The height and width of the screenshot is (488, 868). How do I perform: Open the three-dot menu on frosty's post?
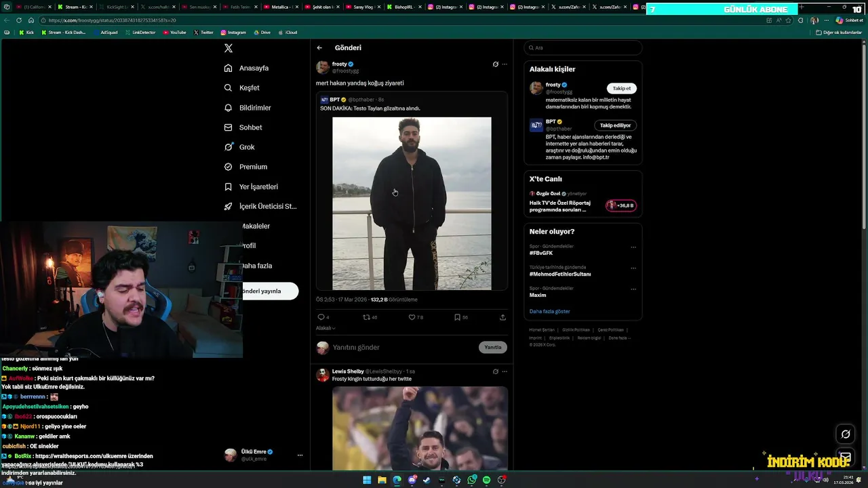coord(505,64)
